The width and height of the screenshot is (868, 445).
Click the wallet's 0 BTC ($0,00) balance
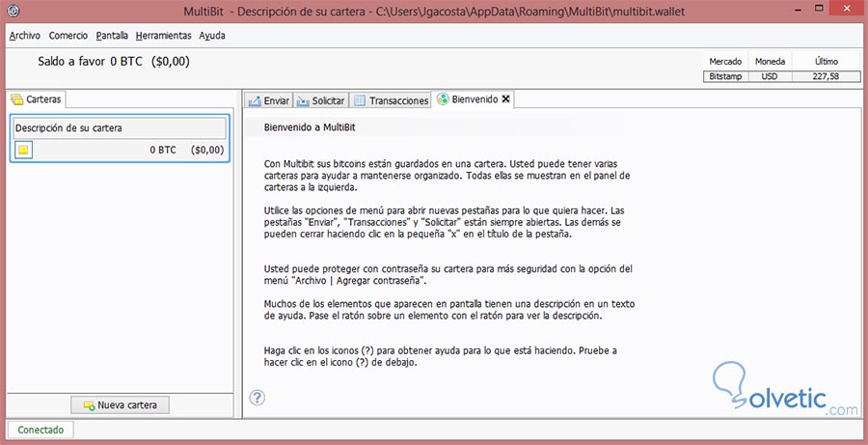point(186,150)
